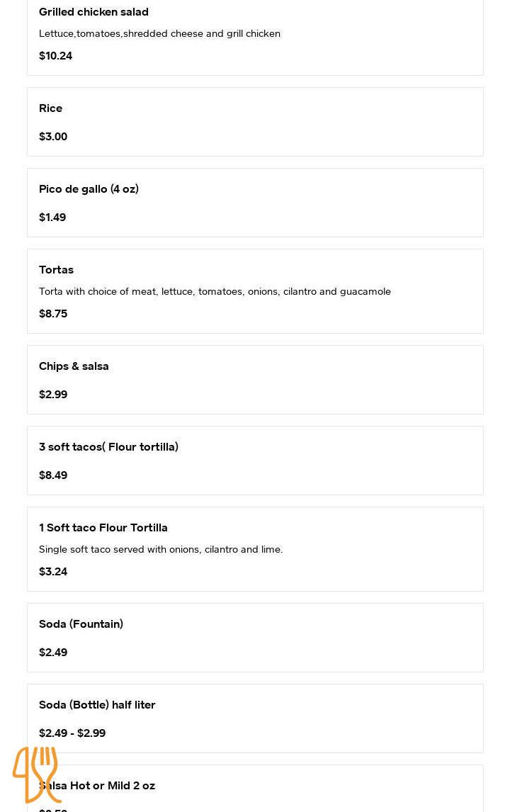510x812 pixels.
Task: Click the $8.49 soft tacos price
Action: pos(53,475)
